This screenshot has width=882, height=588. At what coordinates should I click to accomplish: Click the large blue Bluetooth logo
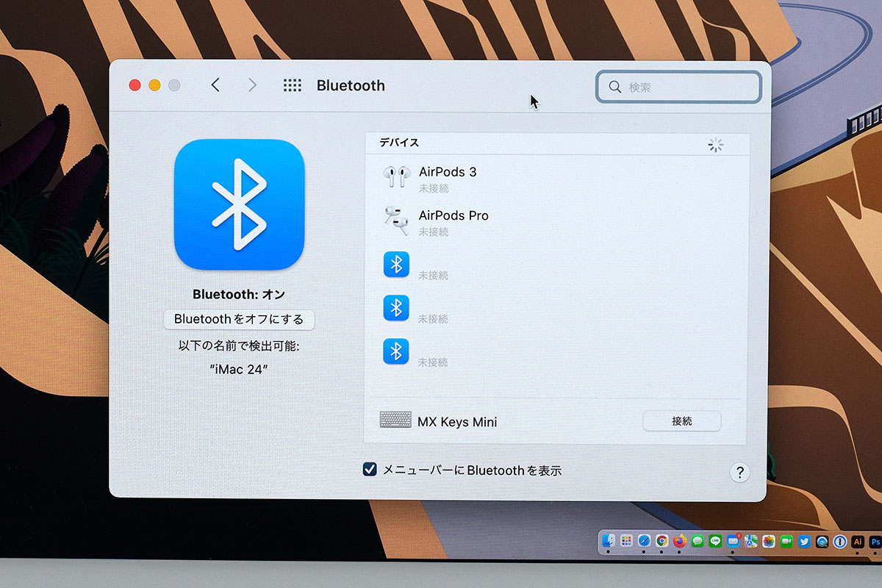[x=240, y=204]
